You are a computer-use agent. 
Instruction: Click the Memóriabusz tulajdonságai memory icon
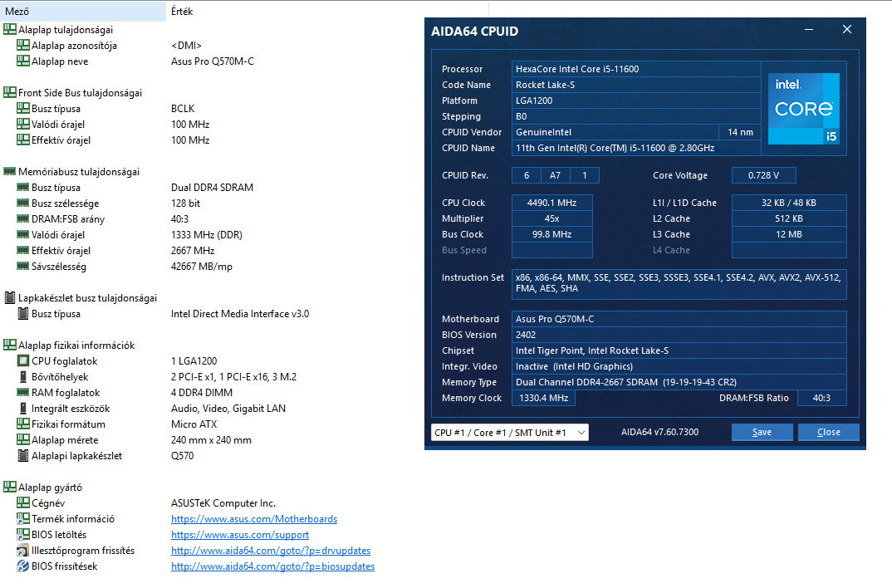tap(10, 171)
